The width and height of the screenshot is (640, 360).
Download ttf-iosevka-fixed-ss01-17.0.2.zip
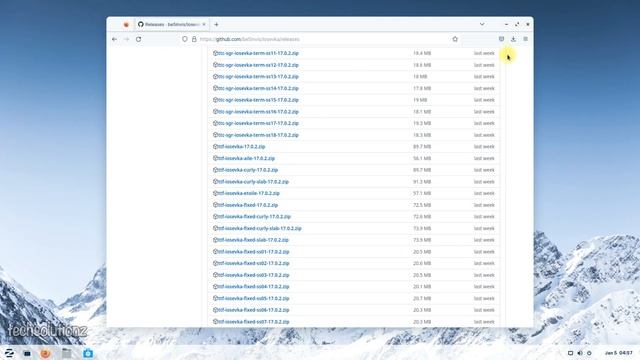tap(254, 252)
